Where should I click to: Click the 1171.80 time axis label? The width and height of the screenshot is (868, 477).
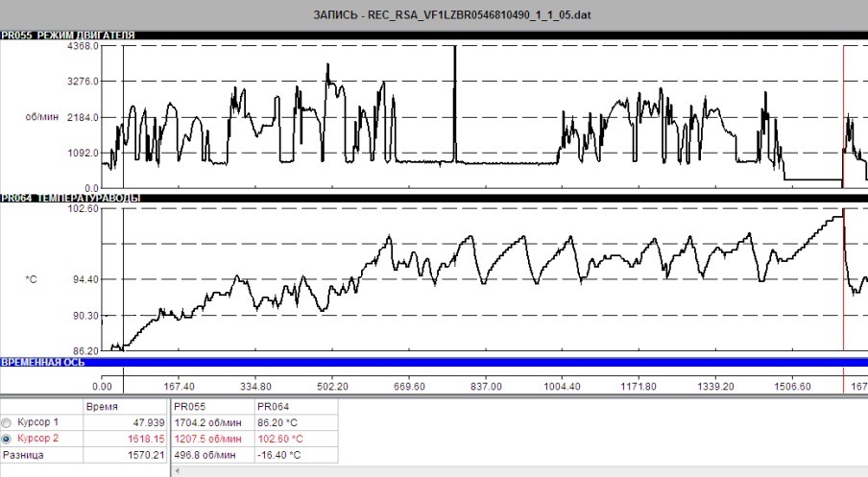point(639,386)
